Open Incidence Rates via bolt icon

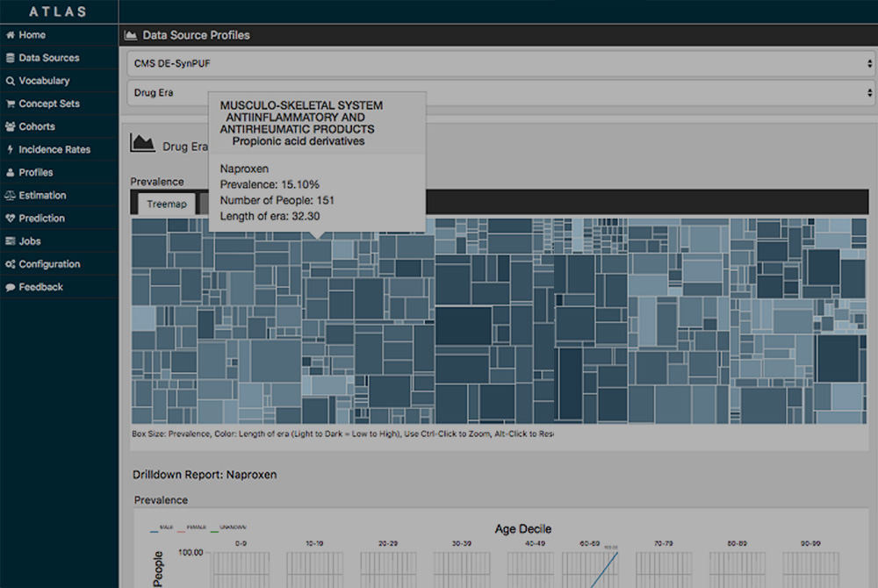click(x=11, y=150)
